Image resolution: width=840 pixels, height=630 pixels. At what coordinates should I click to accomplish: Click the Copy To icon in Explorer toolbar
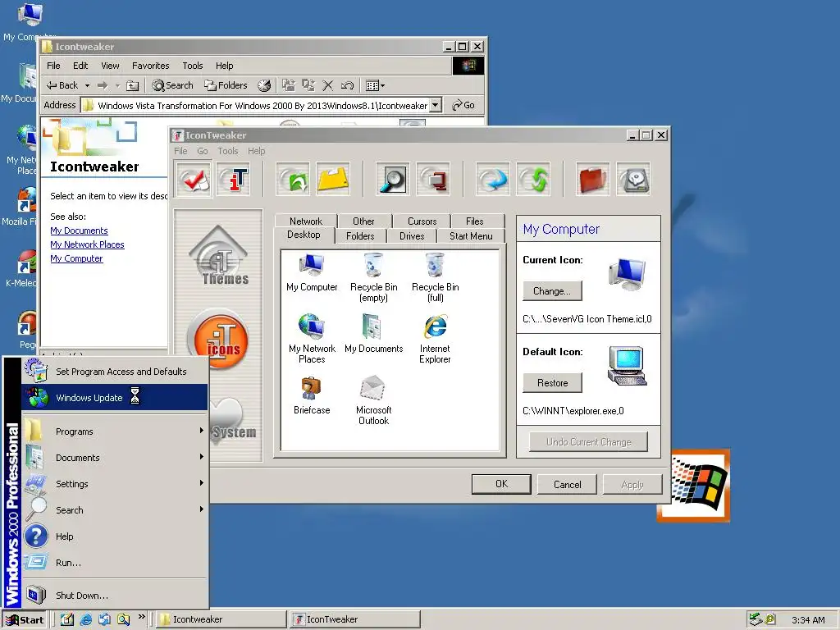coord(308,85)
